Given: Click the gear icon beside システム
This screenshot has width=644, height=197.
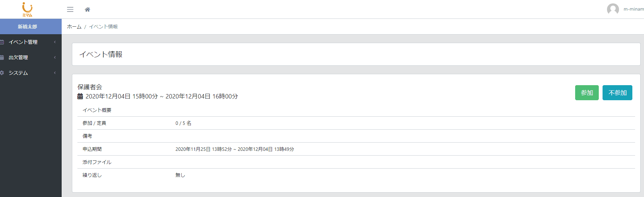Looking at the screenshot, I should (x=2, y=73).
